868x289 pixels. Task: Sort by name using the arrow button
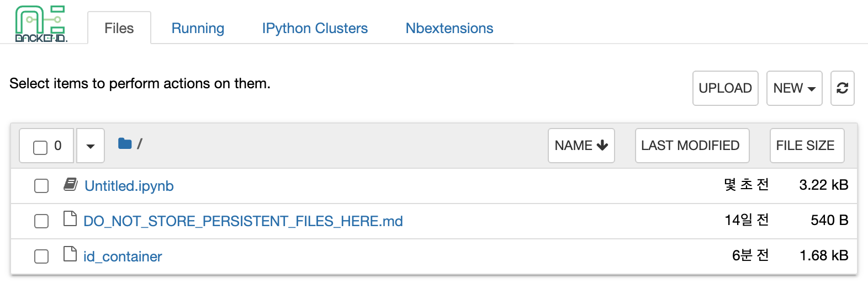581,146
